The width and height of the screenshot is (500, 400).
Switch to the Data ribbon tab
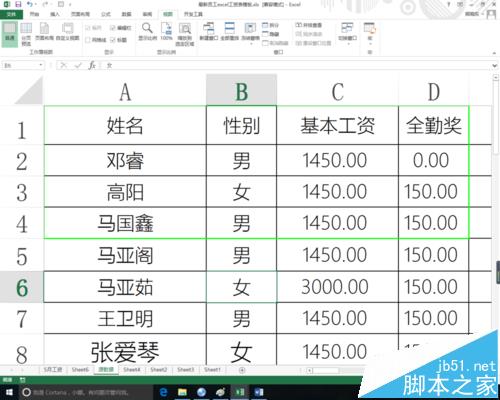[126, 14]
